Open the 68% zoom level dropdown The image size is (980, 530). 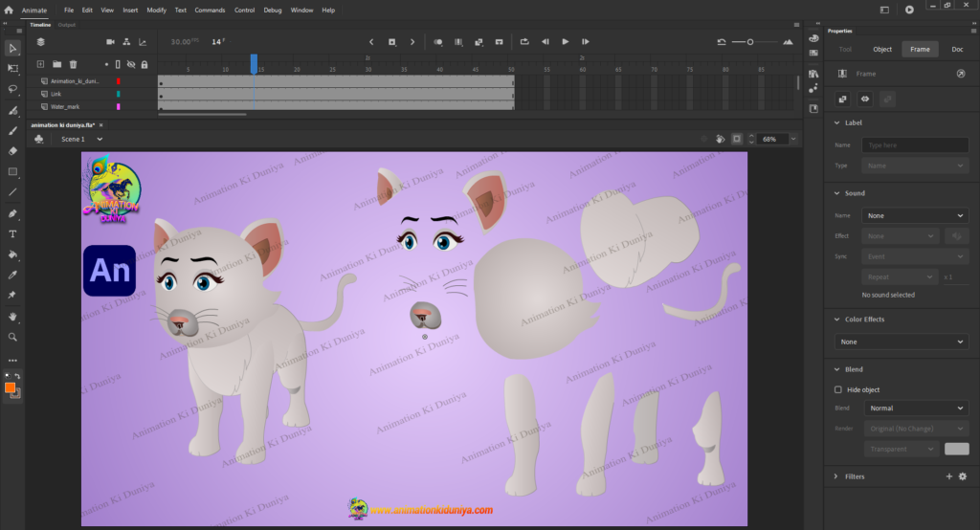click(793, 139)
